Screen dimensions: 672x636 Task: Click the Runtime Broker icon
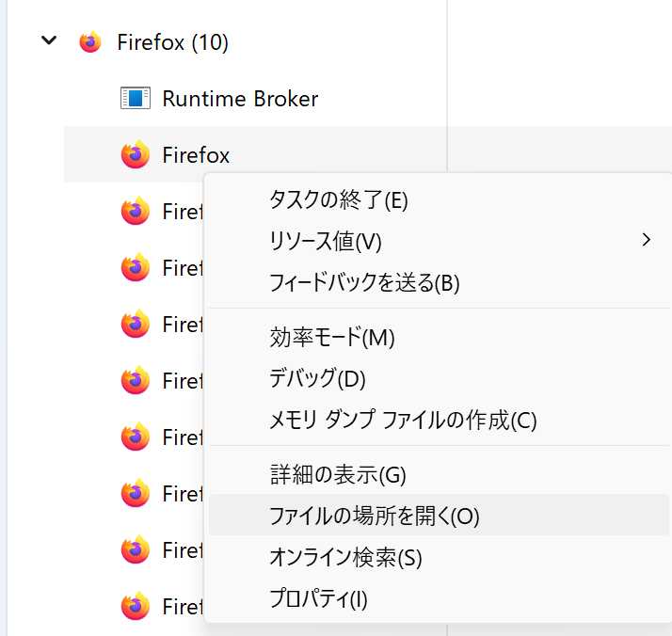136,98
